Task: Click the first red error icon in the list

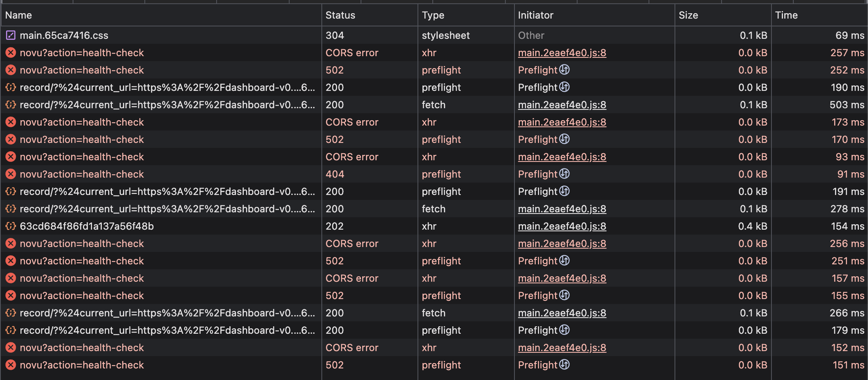Action: pyautogui.click(x=11, y=53)
